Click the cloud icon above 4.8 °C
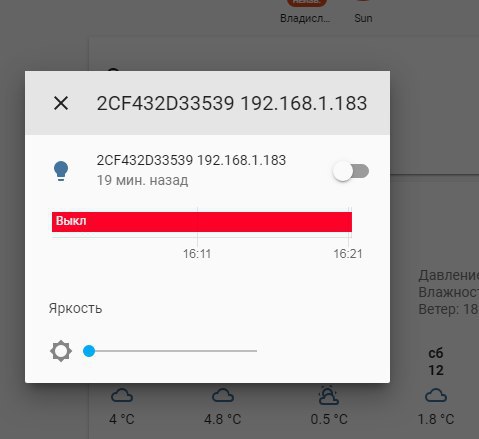The width and height of the screenshot is (479, 439). [223, 396]
